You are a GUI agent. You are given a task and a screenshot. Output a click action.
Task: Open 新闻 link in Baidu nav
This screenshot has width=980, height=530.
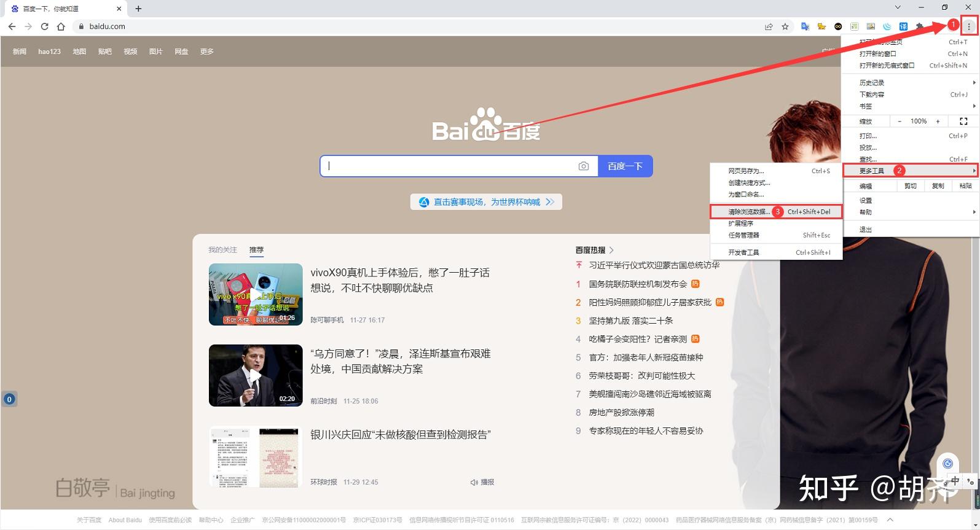click(x=20, y=52)
